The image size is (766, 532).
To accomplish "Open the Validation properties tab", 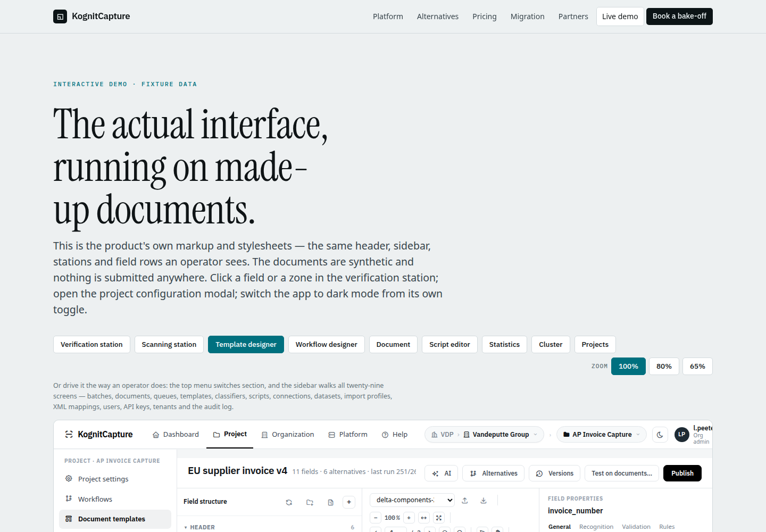I will click(x=636, y=527).
